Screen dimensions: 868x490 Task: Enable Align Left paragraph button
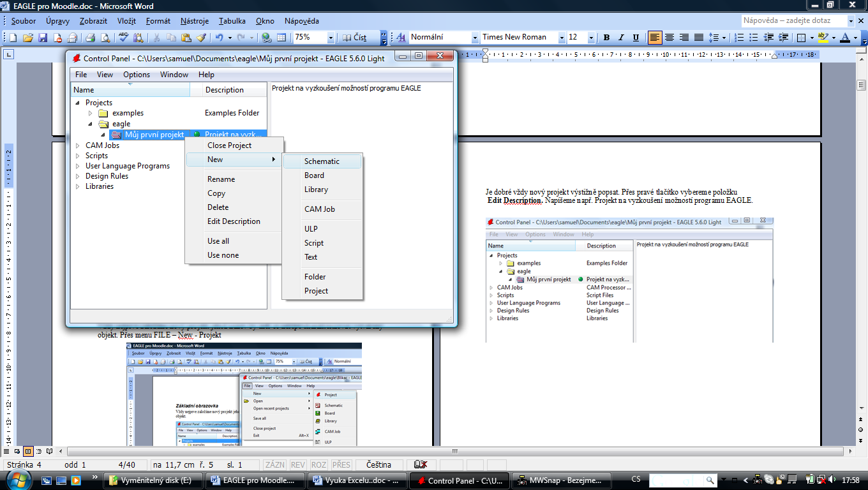[x=655, y=38]
